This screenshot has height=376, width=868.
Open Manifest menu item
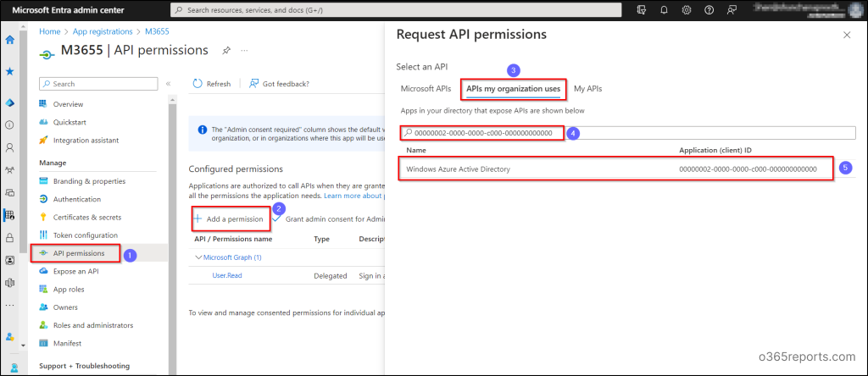67,343
